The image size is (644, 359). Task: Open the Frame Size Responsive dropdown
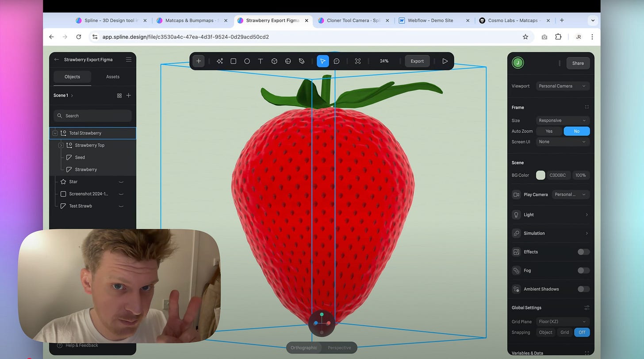pos(562,120)
